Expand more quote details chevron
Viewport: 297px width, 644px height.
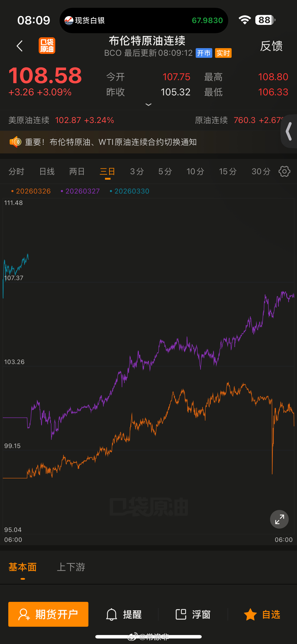point(148,105)
